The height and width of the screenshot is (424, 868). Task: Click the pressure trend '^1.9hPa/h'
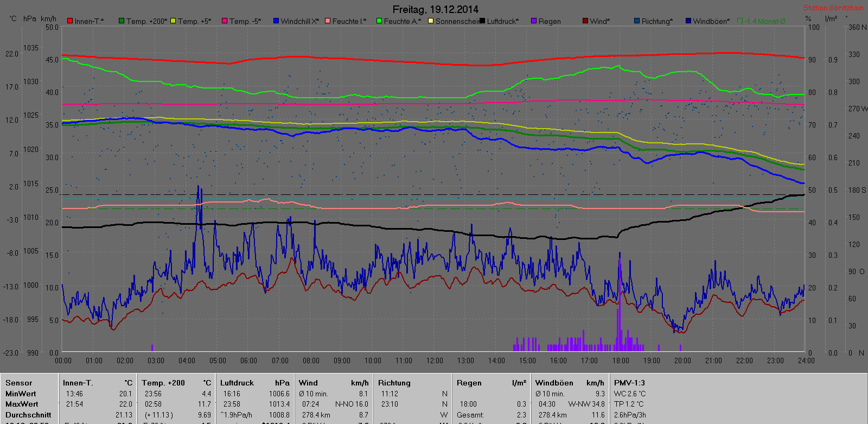pyautogui.click(x=237, y=415)
